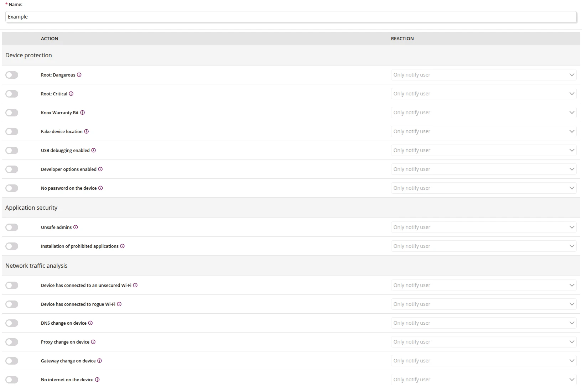Expand Fake device location reaction list

484,131
